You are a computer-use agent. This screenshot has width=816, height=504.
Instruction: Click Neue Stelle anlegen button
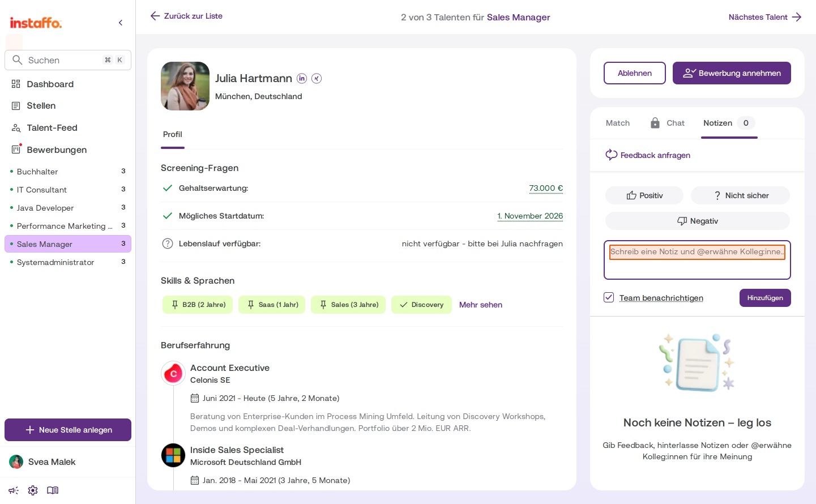coord(68,430)
